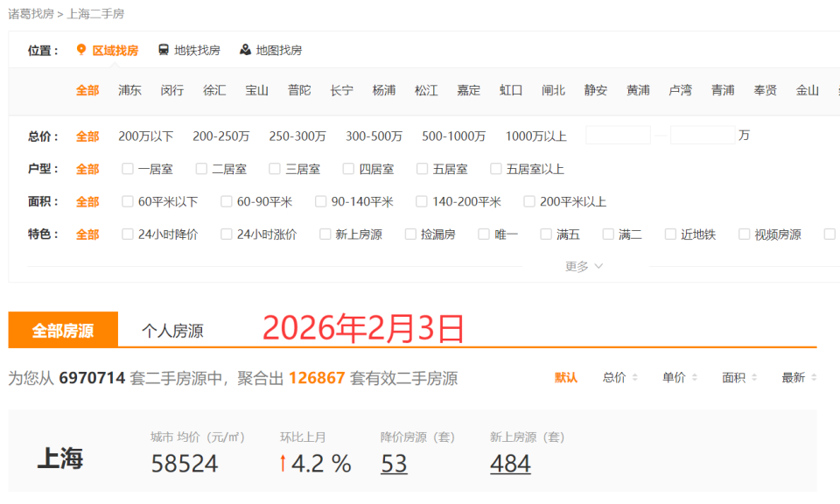This screenshot has width=840, height=504.
Task: Select the 地图找房 map icon
Action: tap(245, 50)
